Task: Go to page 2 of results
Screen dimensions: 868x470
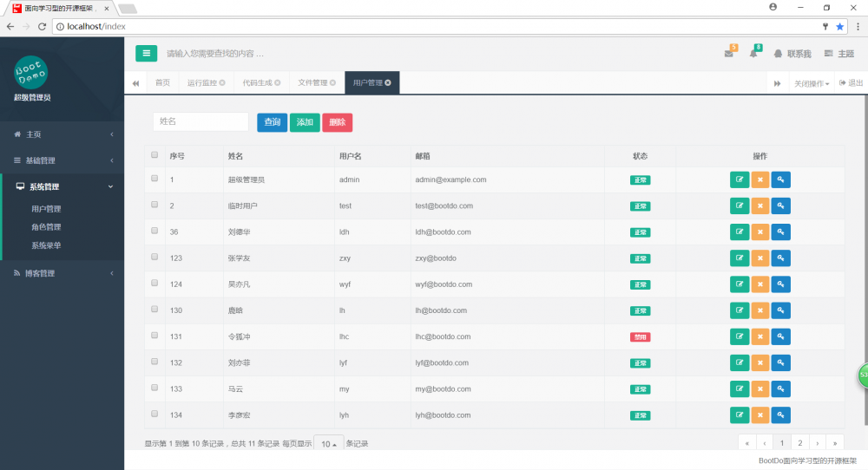Action: coord(799,443)
